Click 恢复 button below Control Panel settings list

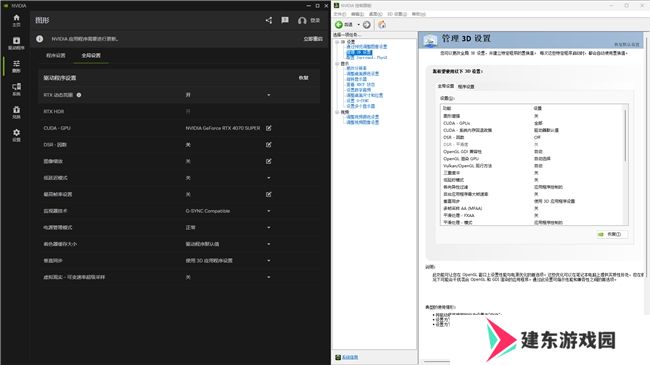click(612, 234)
